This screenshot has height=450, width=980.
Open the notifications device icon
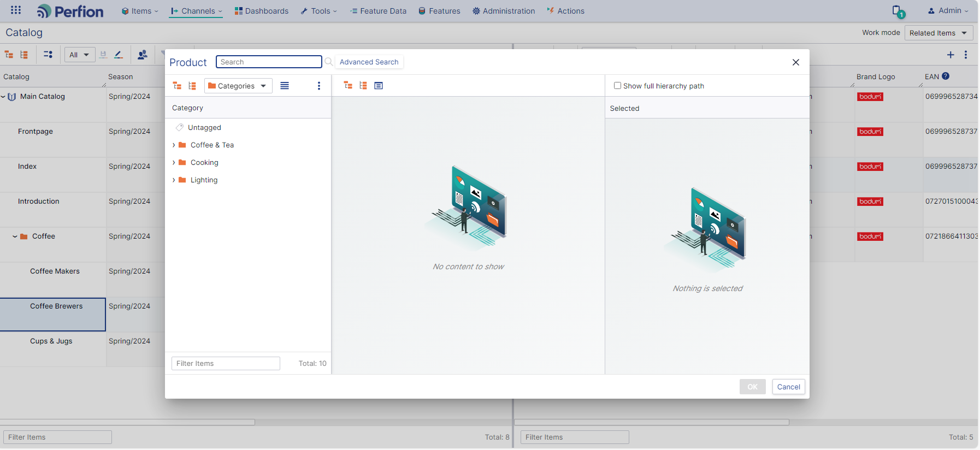899,11
